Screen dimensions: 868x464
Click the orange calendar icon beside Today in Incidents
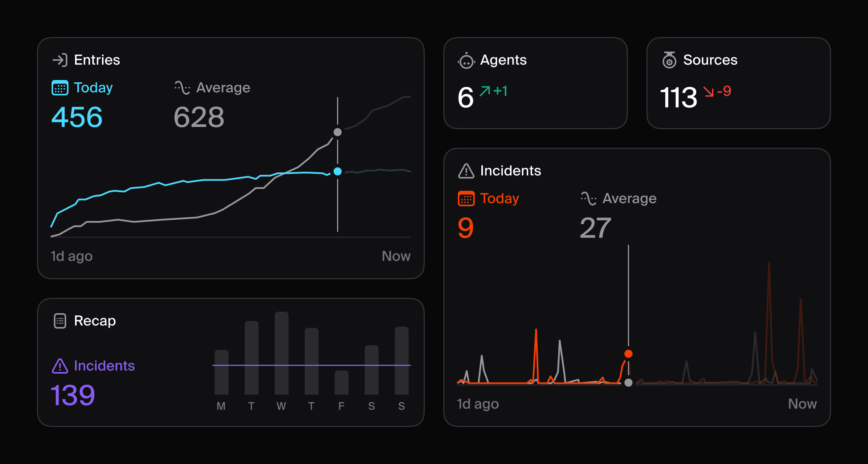pyautogui.click(x=466, y=199)
